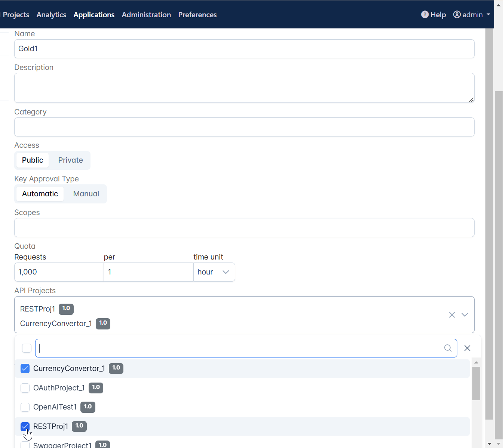Toggle the select-all projects checkbox

tap(27, 348)
